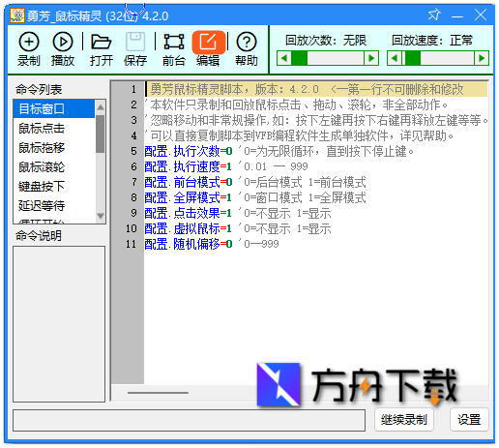The height and width of the screenshot is (448, 499).
Task: Increase 回放次数 with right arrow
Action: [371, 58]
